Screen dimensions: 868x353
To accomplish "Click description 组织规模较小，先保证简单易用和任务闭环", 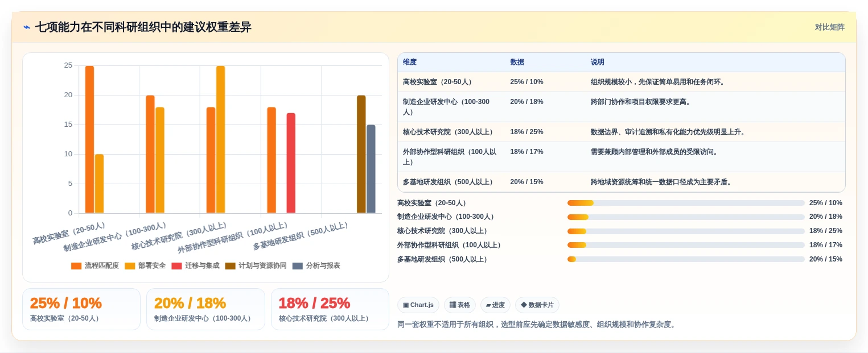I will (658, 82).
